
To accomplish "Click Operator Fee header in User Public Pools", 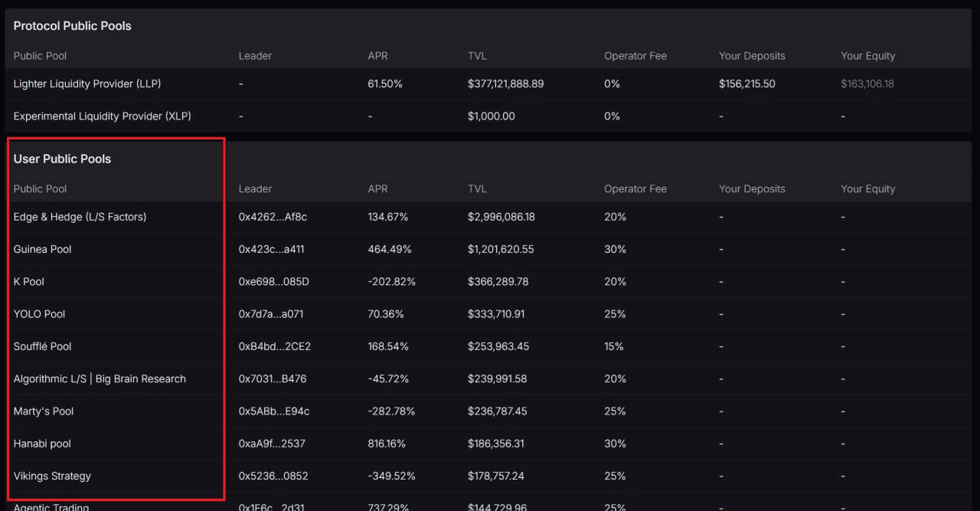I will (x=635, y=189).
